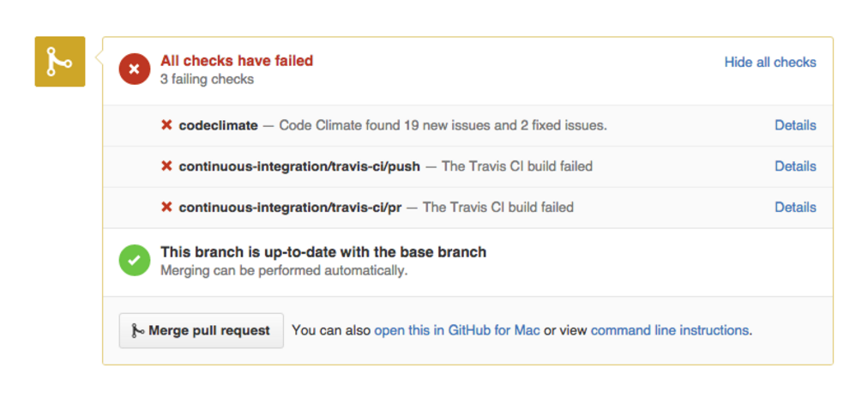
Task: Click the red X beside codeclimate
Action: (166, 125)
